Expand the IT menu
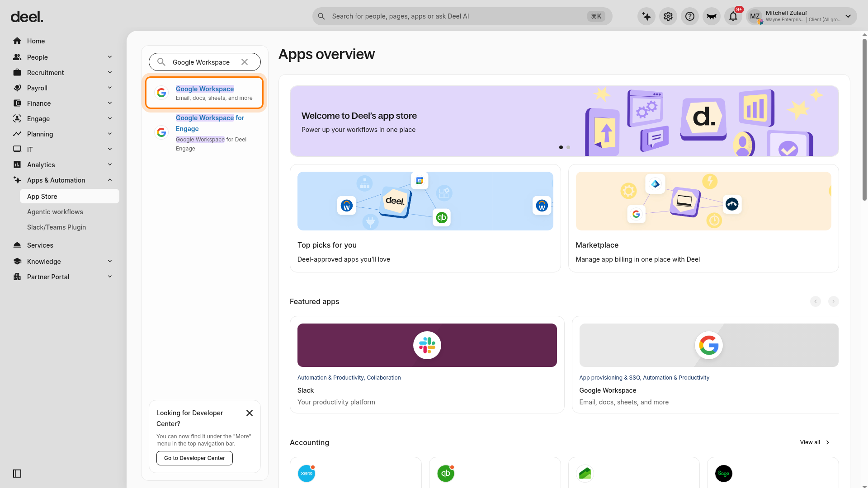 click(110, 149)
